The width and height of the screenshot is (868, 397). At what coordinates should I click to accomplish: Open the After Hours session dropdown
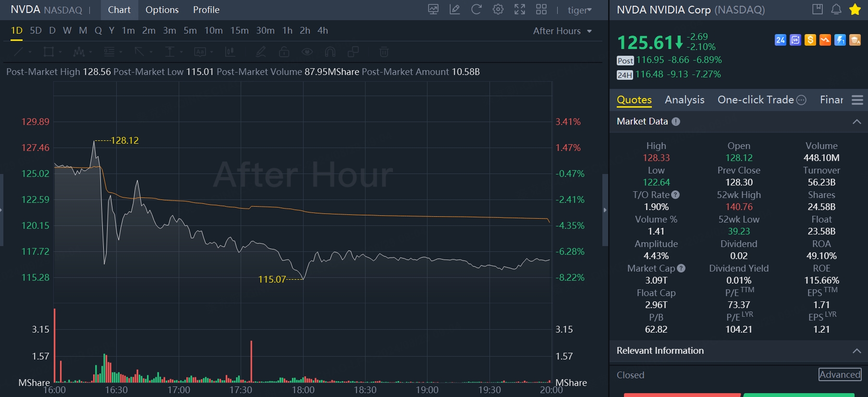point(562,31)
